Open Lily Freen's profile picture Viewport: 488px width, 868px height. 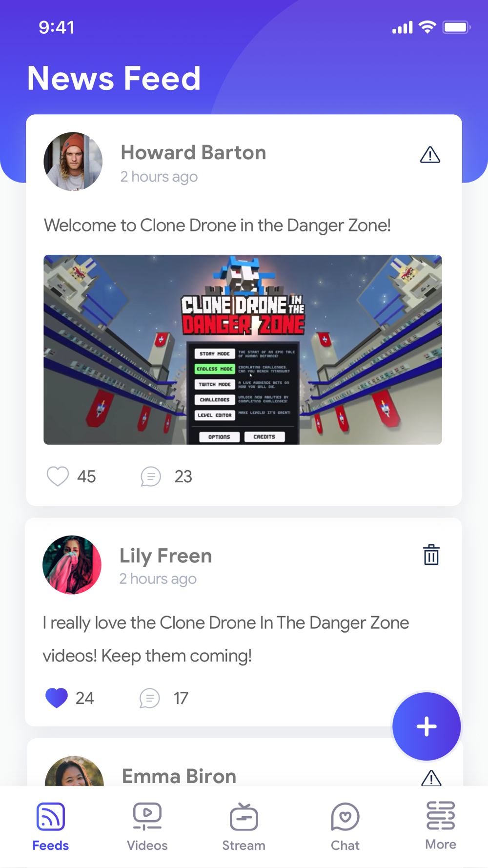coord(72,565)
